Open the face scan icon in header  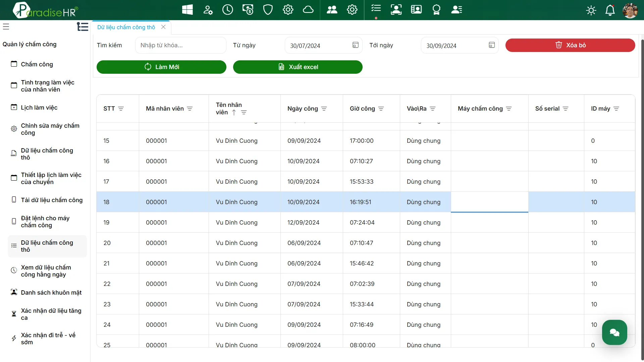[396, 10]
